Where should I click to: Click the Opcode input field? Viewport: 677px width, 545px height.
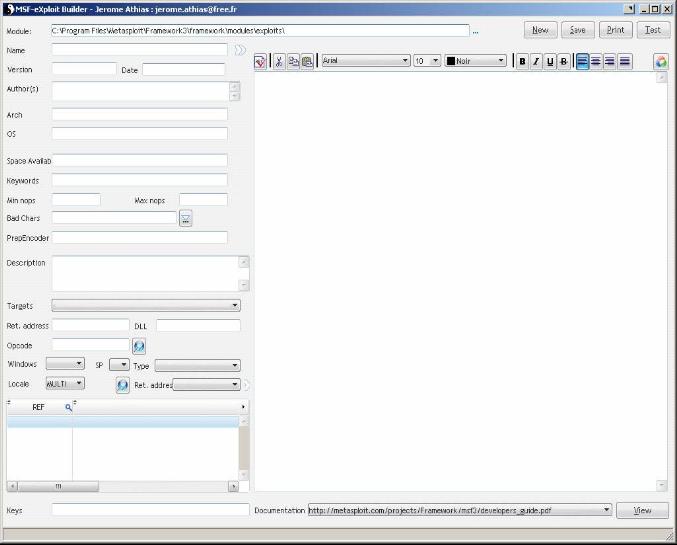(91, 345)
